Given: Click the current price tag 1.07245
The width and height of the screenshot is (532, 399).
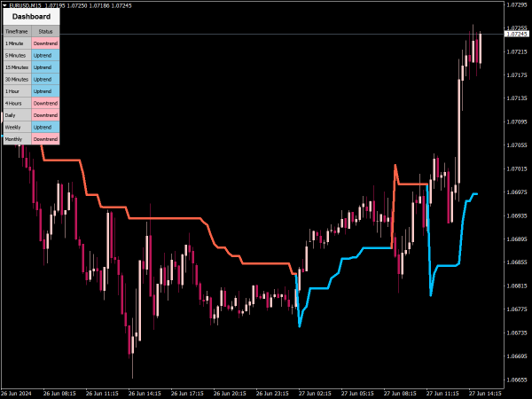Looking at the screenshot, I should click(x=517, y=34).
